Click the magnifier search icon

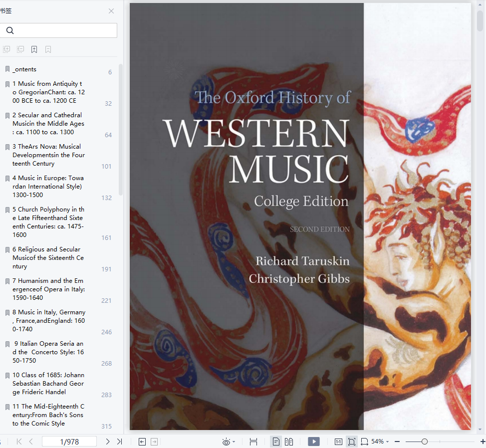10,30
